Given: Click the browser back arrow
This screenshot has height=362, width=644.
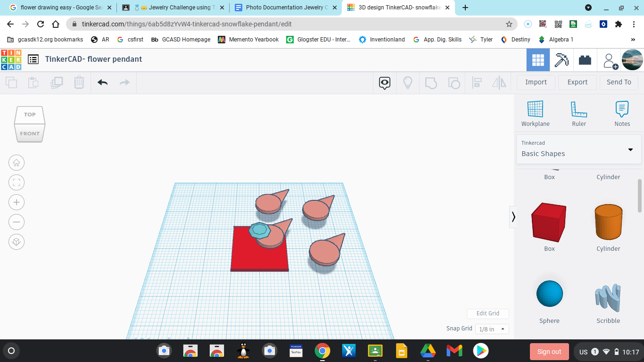Looking at the screenshot, I should (10, 24).
